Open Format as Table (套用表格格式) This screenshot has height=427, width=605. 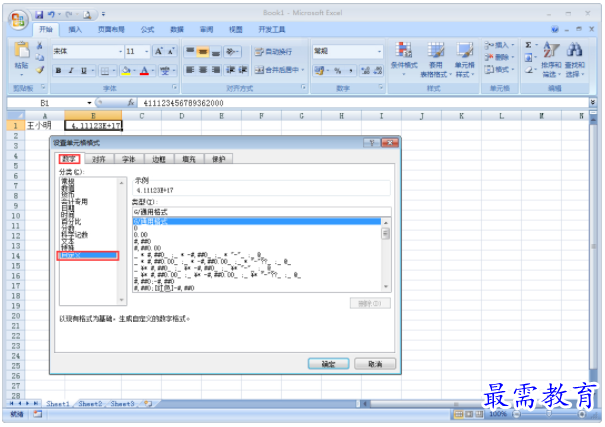click(436, 59)
